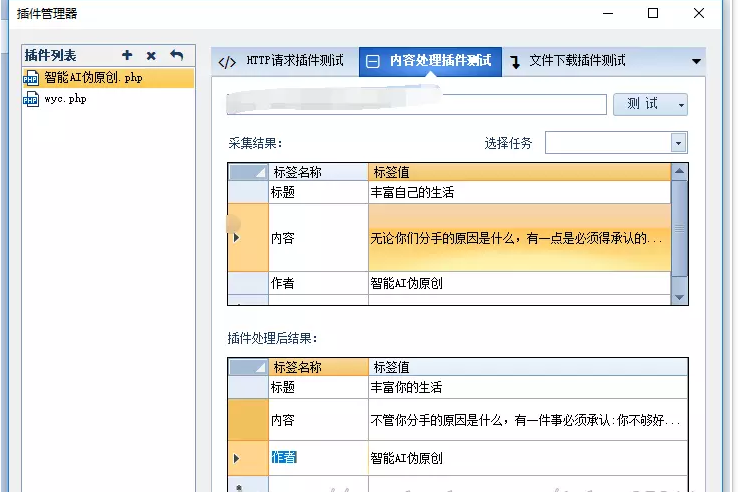Click scroll up arrow in 采集结果 table
745x492 pixels.
coord(679,172)
